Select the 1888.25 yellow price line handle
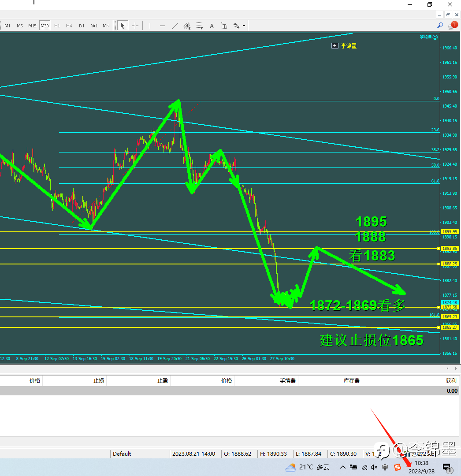 coord(438,264)
